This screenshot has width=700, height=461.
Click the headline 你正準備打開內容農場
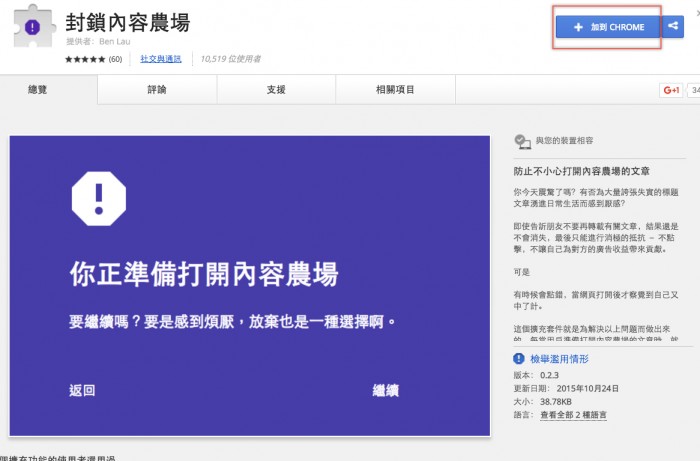tap(204, 274)
